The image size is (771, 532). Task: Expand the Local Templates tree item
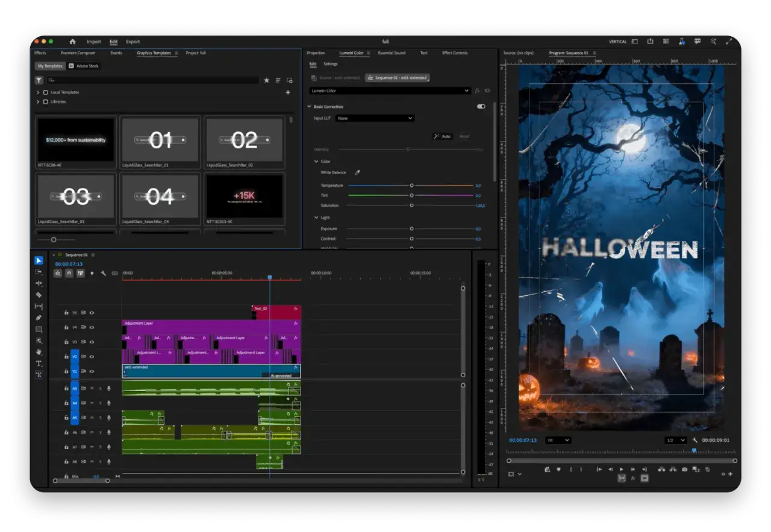click(39, 92)
